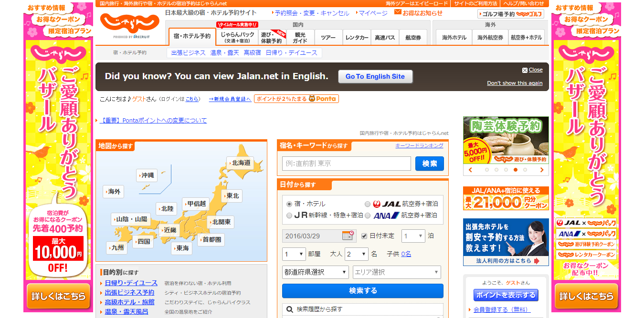
Task: Select 北海道 on the map
Action: point(240,163)
